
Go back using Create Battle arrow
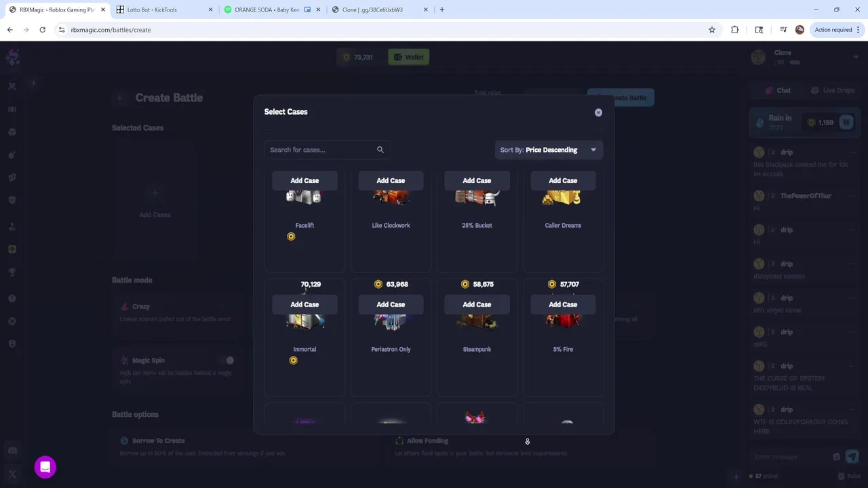[x=120, y=98]
